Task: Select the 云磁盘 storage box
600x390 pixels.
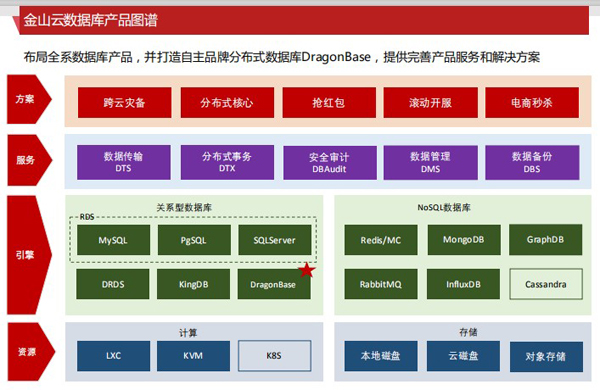Action: point(463,356)
